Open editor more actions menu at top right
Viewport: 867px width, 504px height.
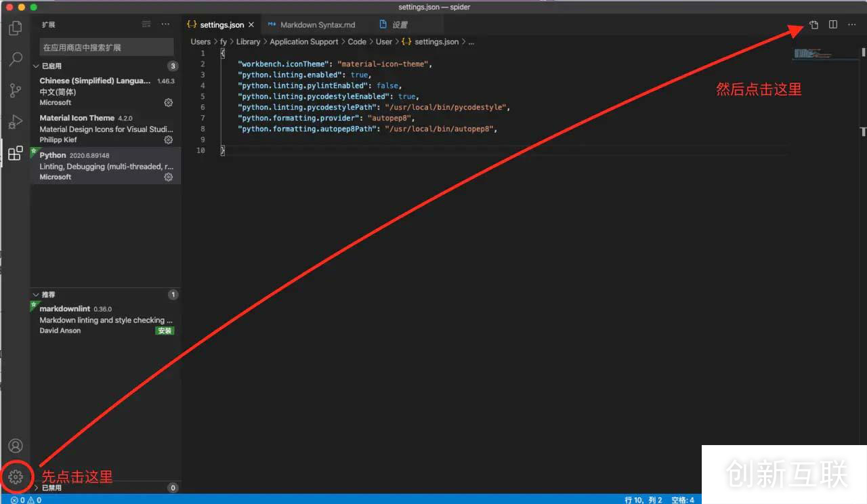click(x=852, y=24)
